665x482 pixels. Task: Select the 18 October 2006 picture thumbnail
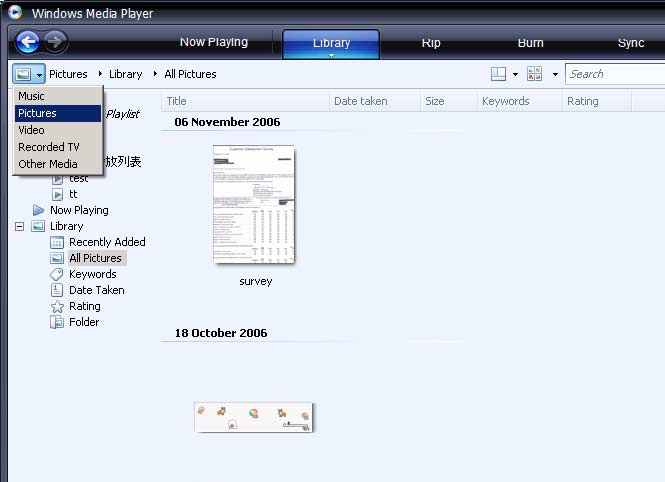click(x=253, y=418)
